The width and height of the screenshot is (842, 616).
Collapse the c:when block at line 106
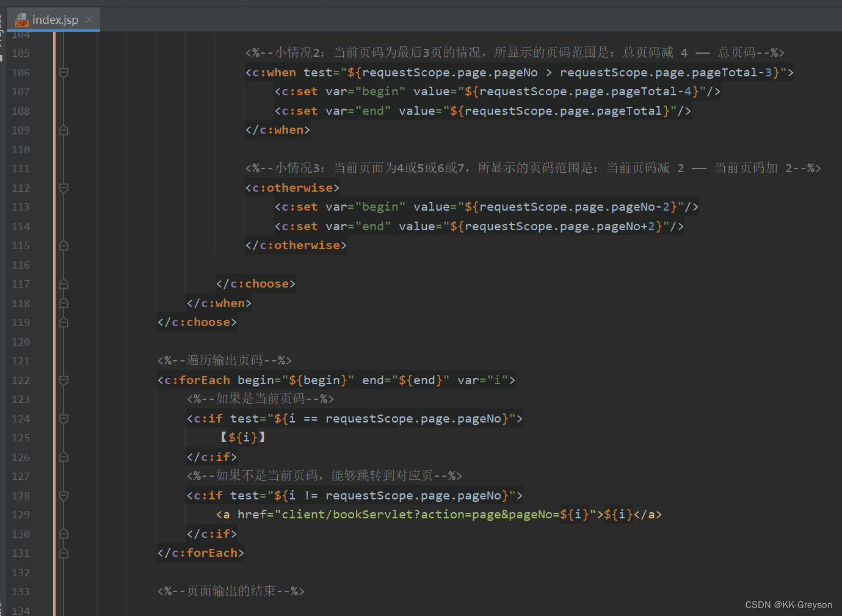point(64,73)
